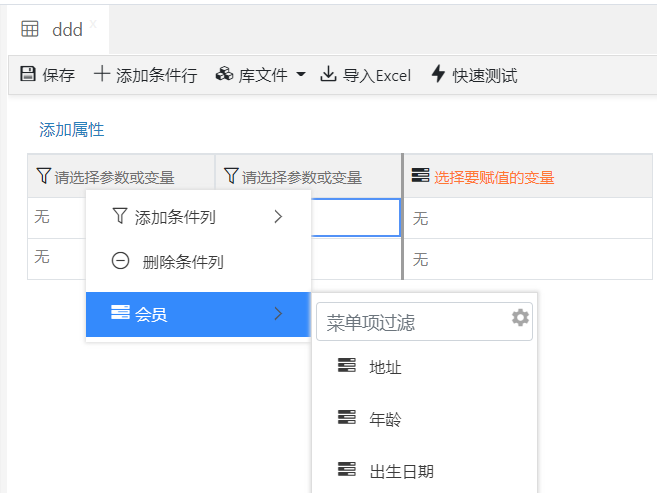Close the ddd tab

coord(93,23)
